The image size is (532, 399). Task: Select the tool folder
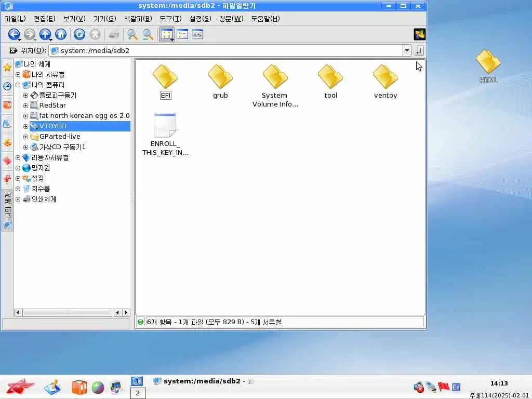[330, 82]
